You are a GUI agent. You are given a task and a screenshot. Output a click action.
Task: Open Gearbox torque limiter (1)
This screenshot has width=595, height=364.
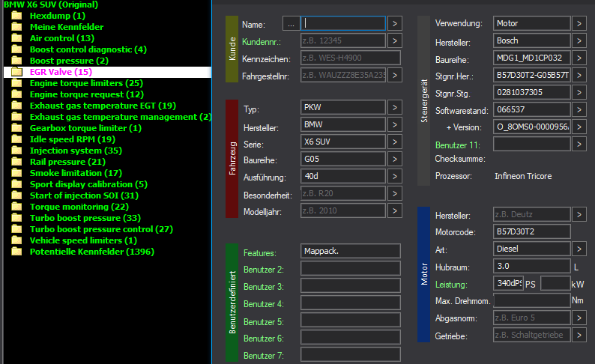pyautogui.click(x=85, y=128)
